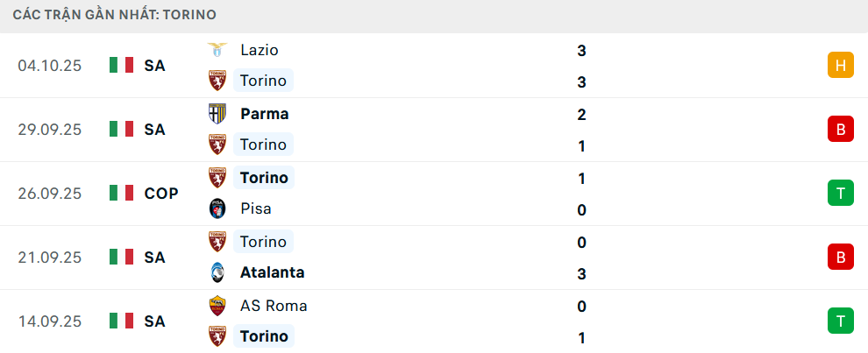Image resolution: width=868 pixels, height=353 pixels.
Task: Select the COP competition label
Action: [161, 193]
